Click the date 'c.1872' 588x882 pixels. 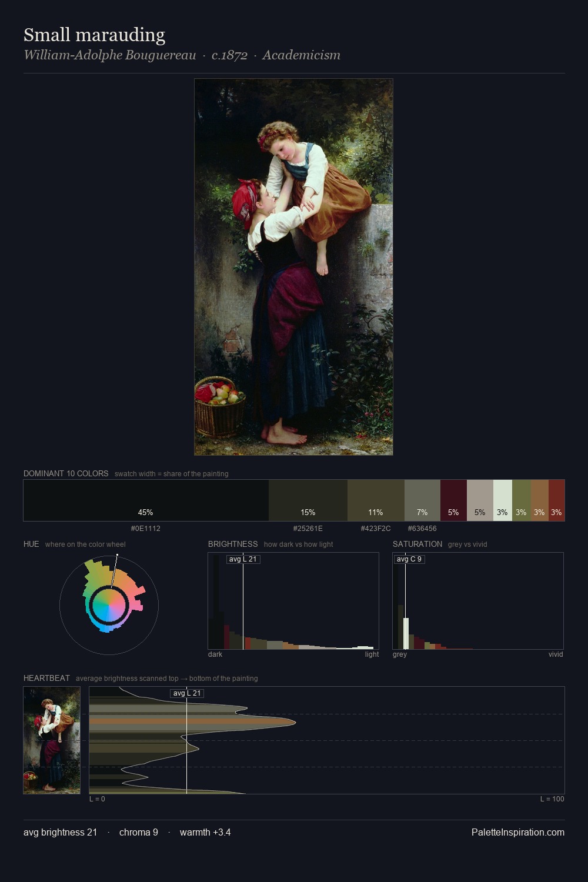[229, 55]
